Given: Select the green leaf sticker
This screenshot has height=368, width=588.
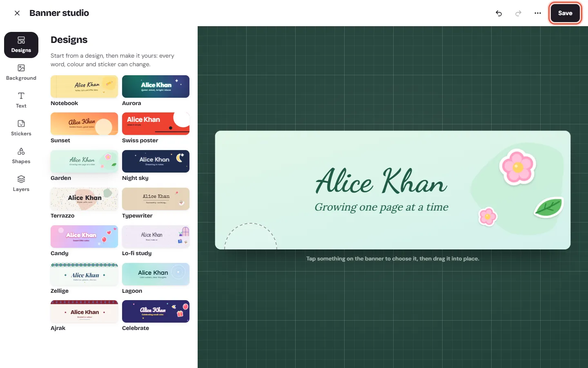Looking at the screenshot, I should click(549, 207).
